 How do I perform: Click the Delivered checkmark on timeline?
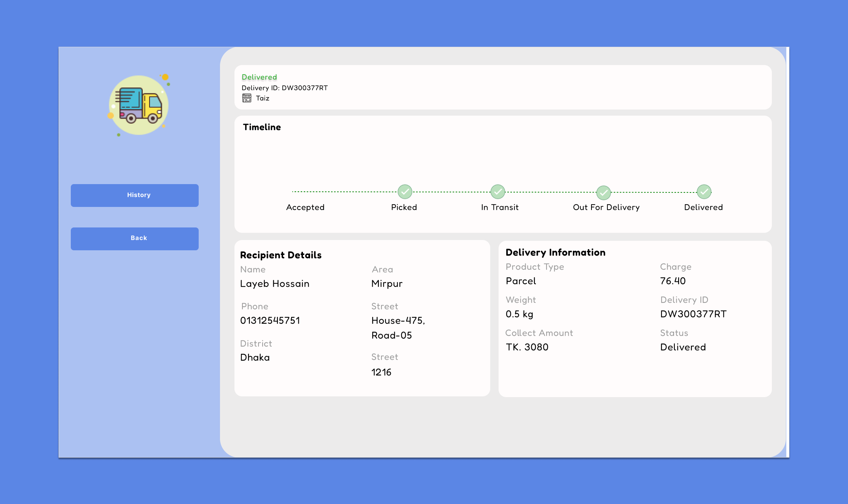click(704, 192)
